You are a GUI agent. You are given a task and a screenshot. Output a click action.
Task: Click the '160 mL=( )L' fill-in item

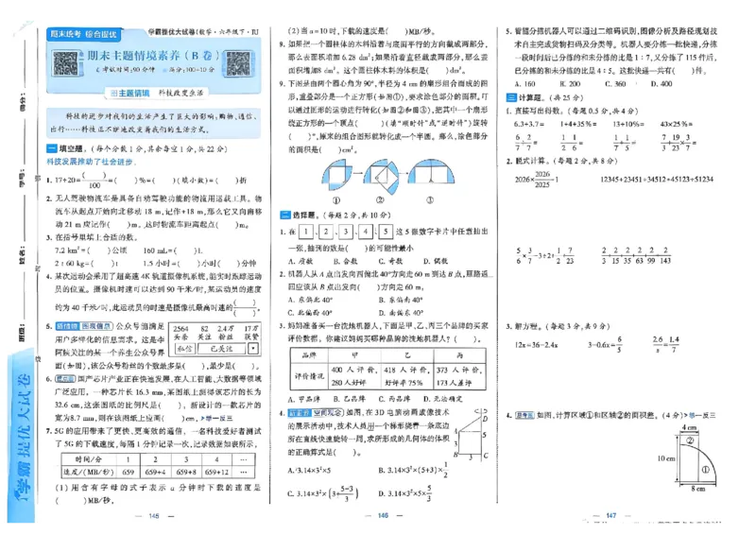(x=173, y=250)
